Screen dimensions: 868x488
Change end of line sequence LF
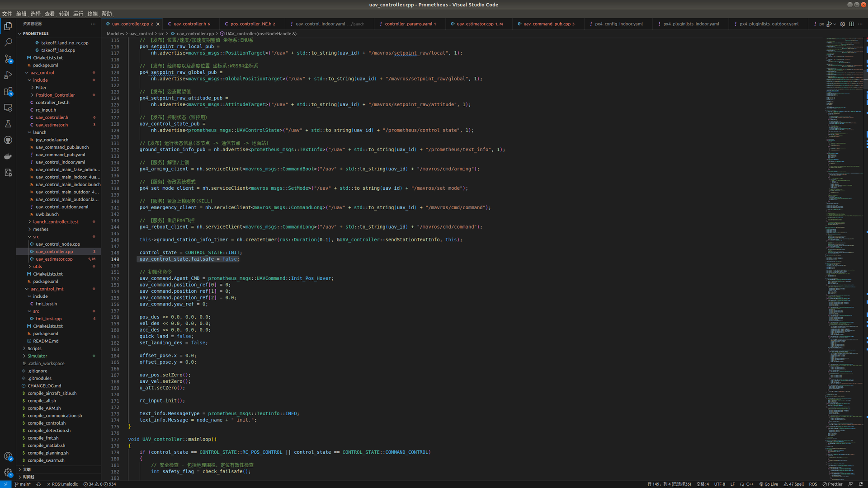click(732, 484)
